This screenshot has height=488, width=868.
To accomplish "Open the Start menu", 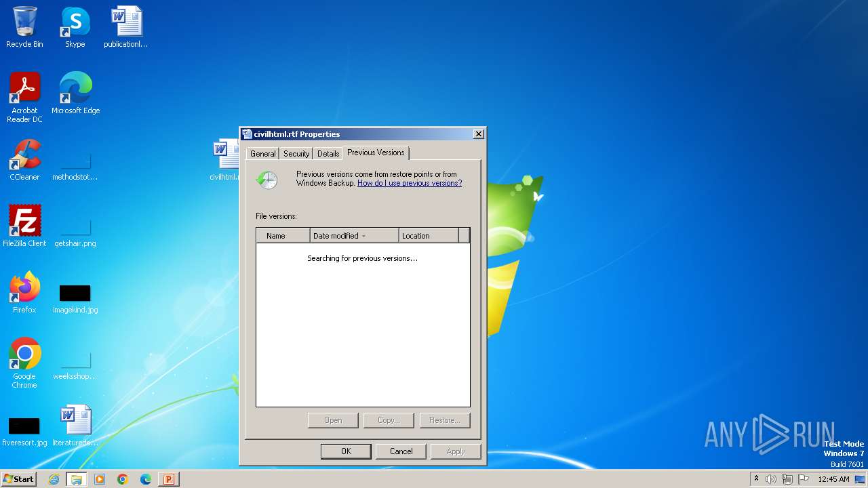I will pos(19,479).
